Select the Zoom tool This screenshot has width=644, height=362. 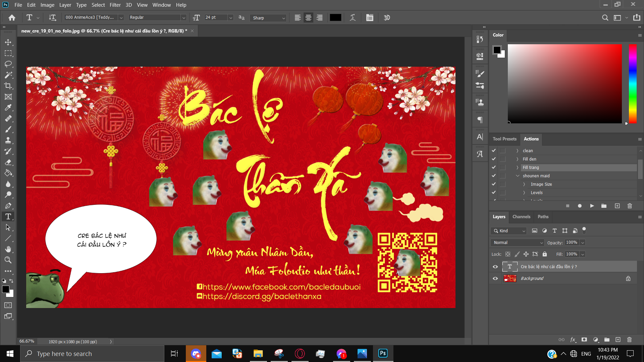(x=8, y=260)
